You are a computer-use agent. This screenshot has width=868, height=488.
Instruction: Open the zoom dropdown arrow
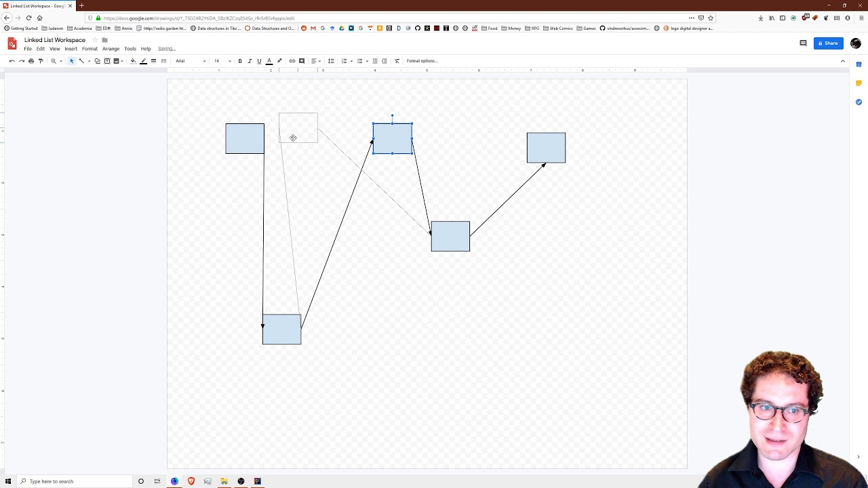[x=61, y=61]
